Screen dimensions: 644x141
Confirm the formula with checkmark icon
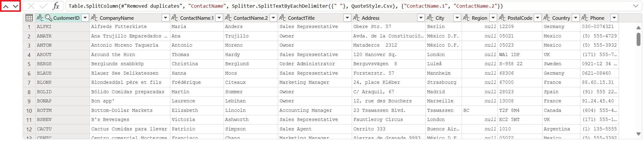pyautogui.click(x=44, y=6)
